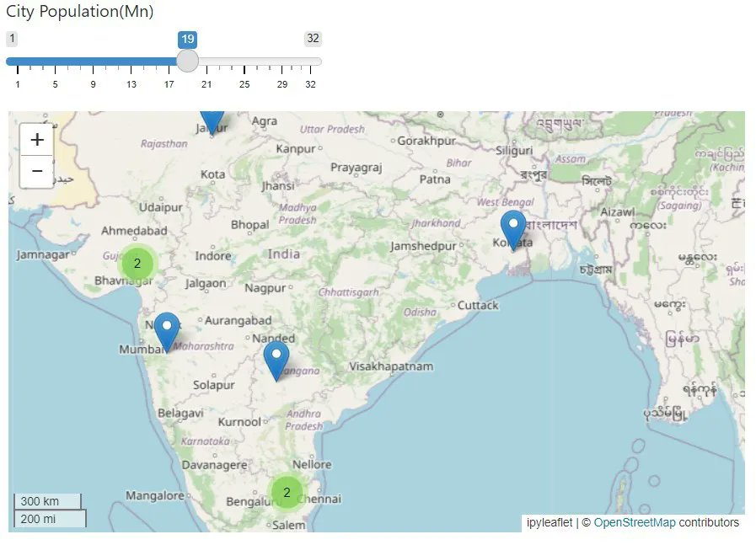Click the blue marker on Jaipur
756x545 pixels.
point(212,123)
